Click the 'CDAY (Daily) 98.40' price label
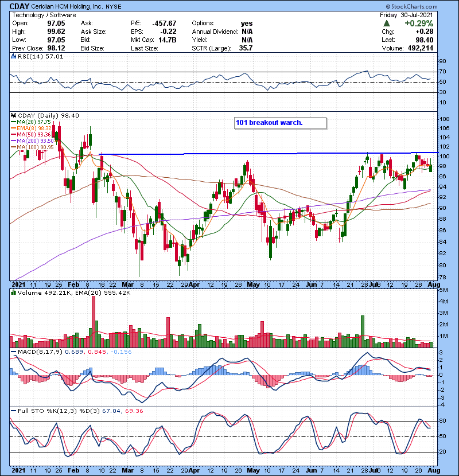The image size is (459, 476). point(48,116)
